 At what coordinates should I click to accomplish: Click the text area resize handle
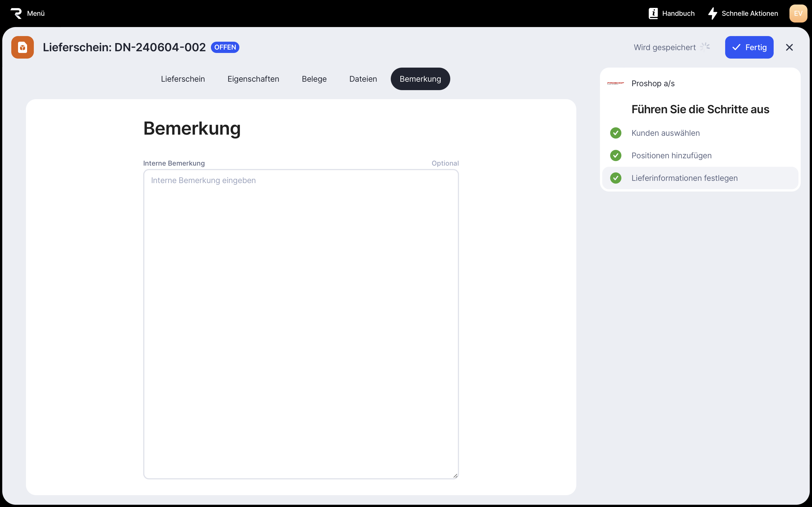point(455,475)
